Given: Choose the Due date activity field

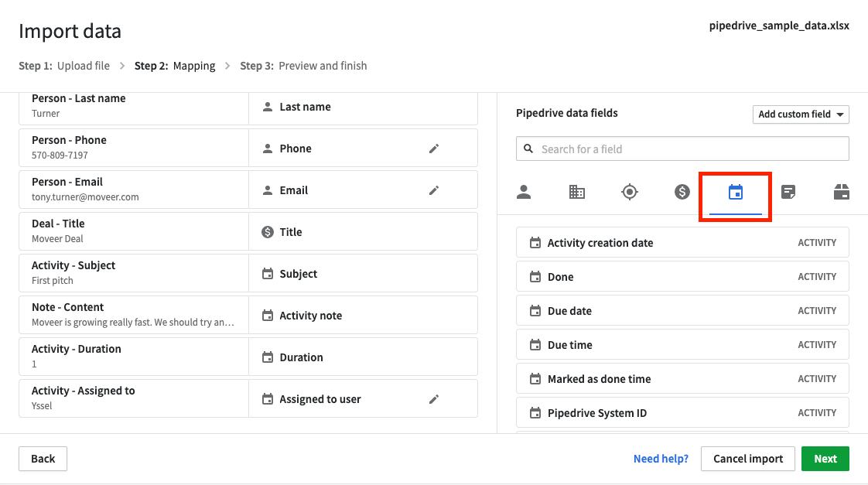Looking at the screenshot, I should pyautogui.click(x=682, y=311).
